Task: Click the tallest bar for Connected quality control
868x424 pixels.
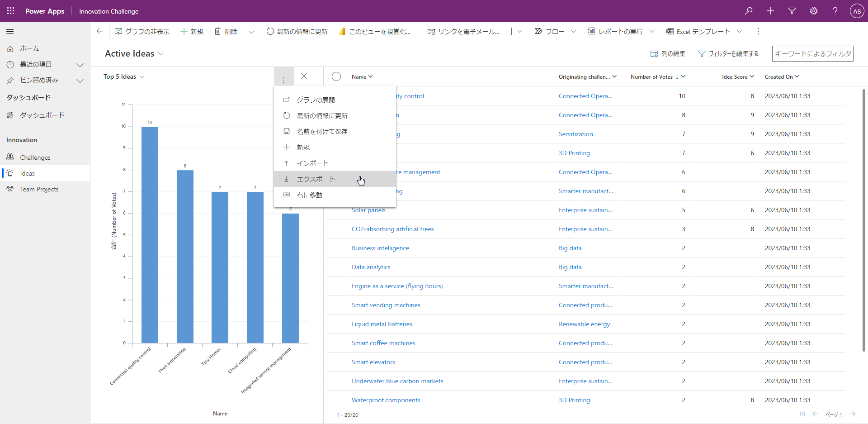Action: pos(150,234)
